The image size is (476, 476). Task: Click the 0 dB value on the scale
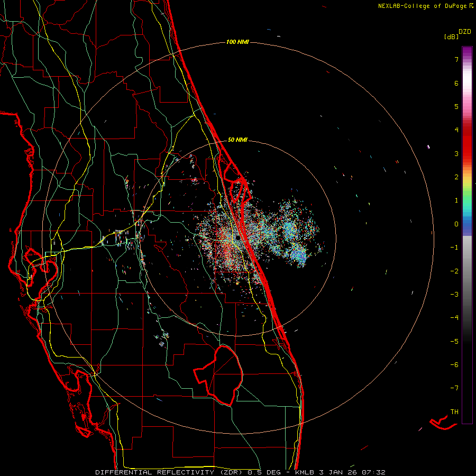pos(456,224)
